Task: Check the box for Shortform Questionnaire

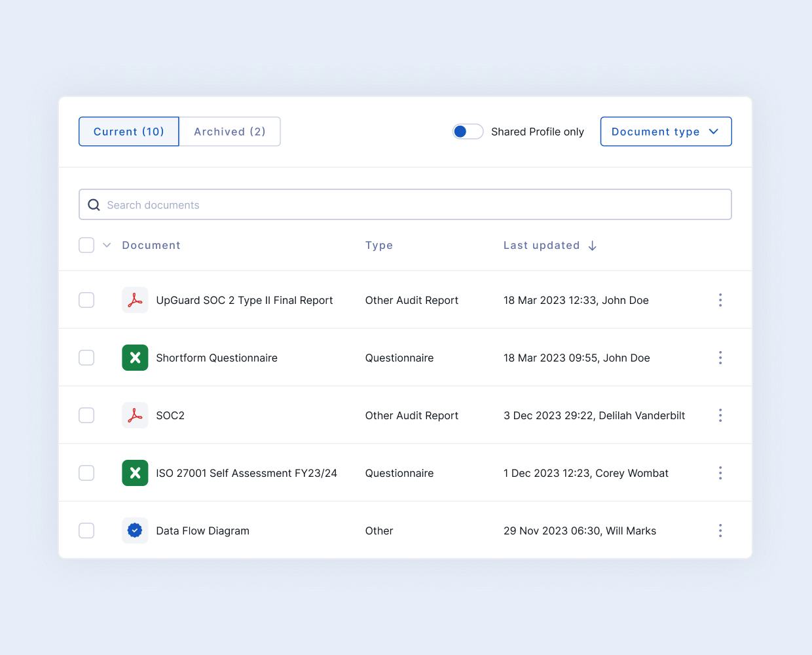Action: coord(86,358)
